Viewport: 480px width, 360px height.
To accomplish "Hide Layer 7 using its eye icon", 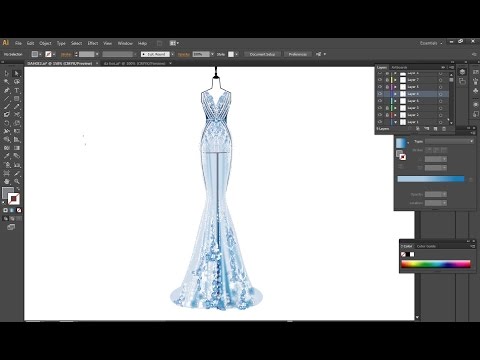I will tap(380, 80).
